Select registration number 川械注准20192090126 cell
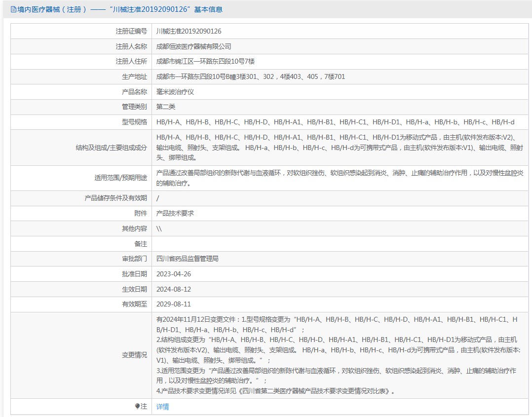The image size is (532, 417). (x=189, y=31)
